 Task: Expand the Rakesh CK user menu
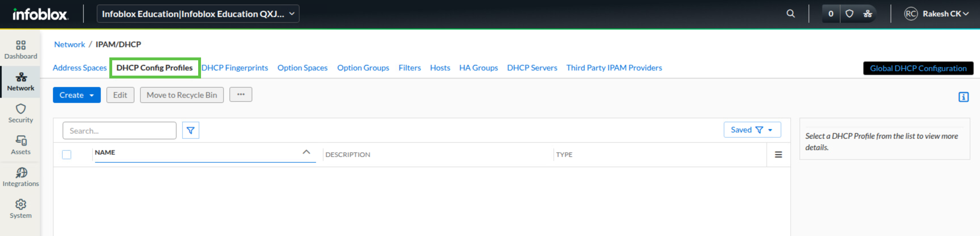946,14
